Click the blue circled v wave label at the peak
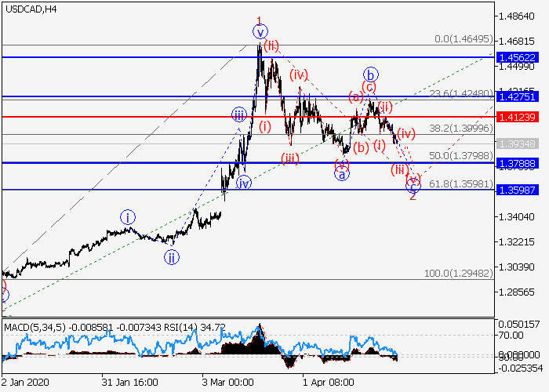The image size is (549, 392). [x=260, y=32]
